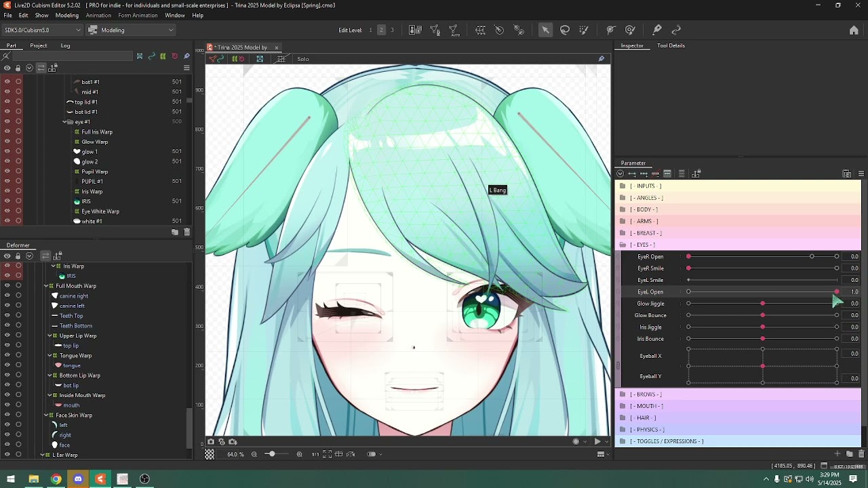Screen dimensions: 868x488
Task: Click the fit-to-view icon below canvas
Action: [x=327, y=454]
